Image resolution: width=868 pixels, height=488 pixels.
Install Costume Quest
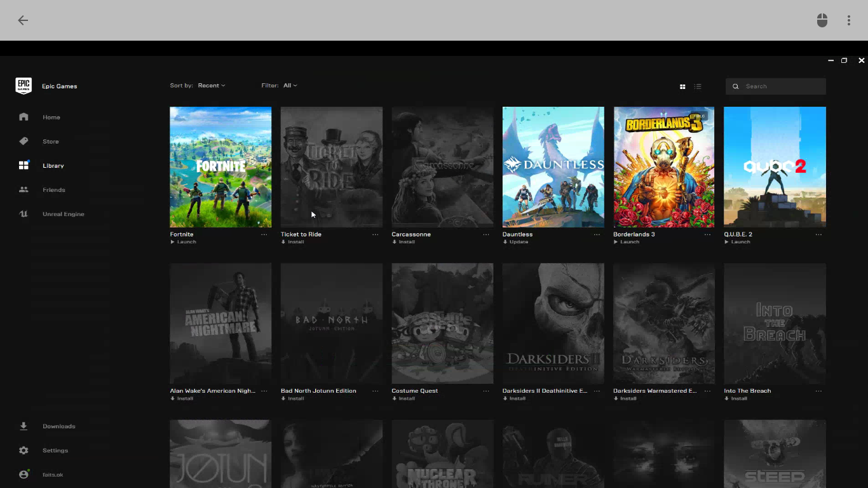click(x=403, y=398)
